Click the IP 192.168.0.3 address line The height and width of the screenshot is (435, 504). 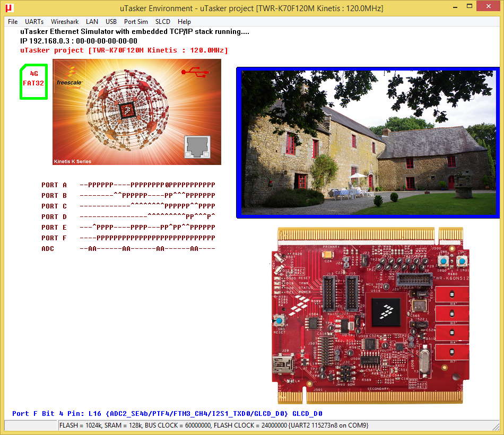coord(79,41)
